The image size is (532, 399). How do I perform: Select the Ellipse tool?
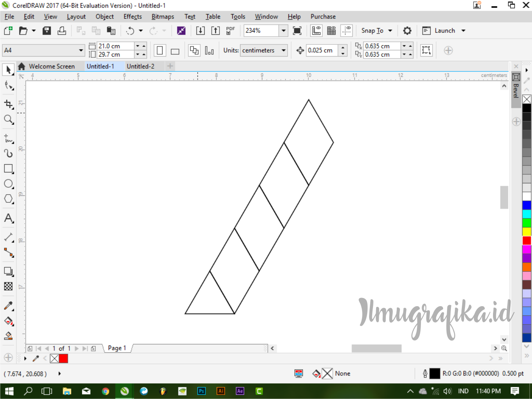[8, 184]
